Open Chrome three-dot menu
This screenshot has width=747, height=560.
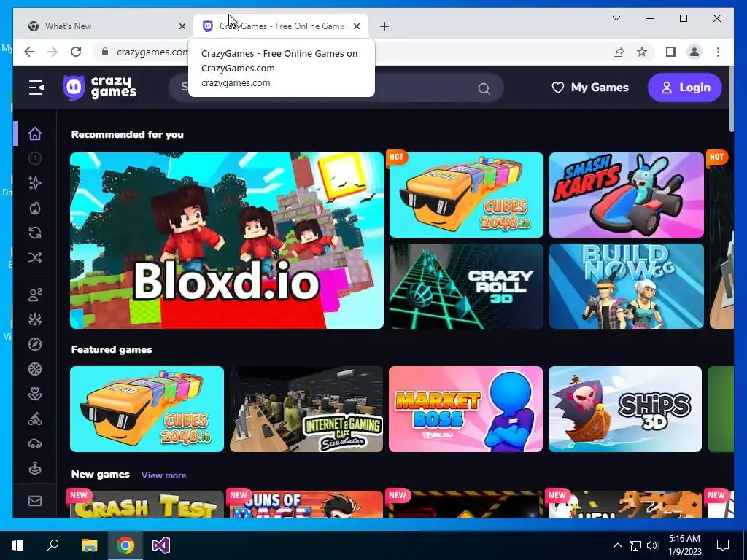click(x=718, y=52)
